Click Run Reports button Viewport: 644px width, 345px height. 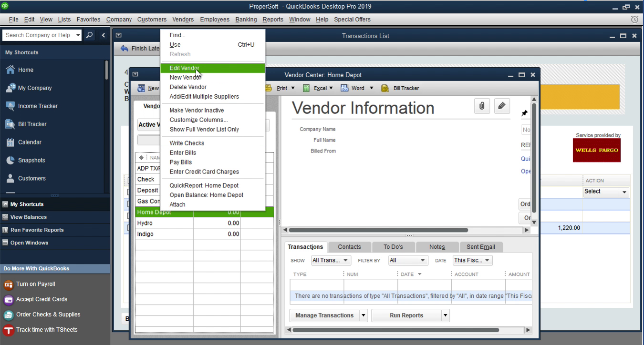tap(406, 315)
